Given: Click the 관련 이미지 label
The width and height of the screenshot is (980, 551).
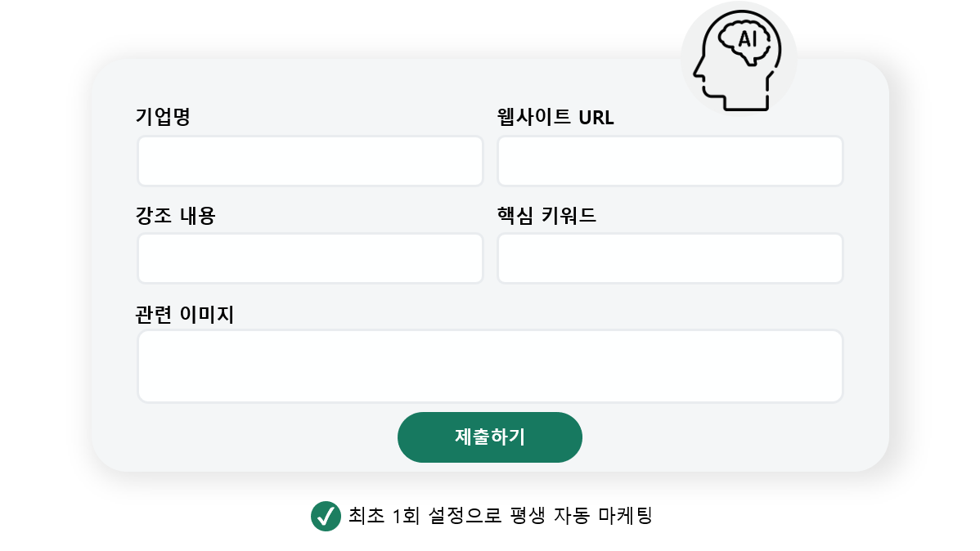Looking at the screenshot, I should click(x=185, y=314).
